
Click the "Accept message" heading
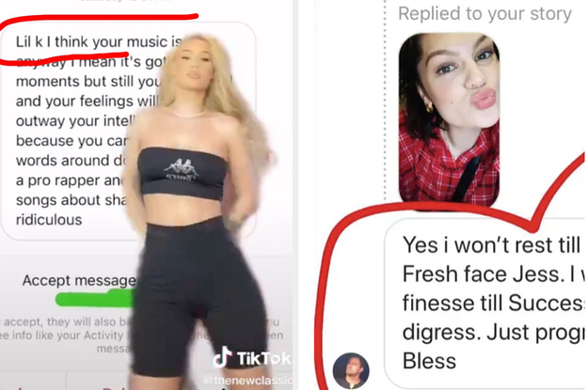[79, 280]
